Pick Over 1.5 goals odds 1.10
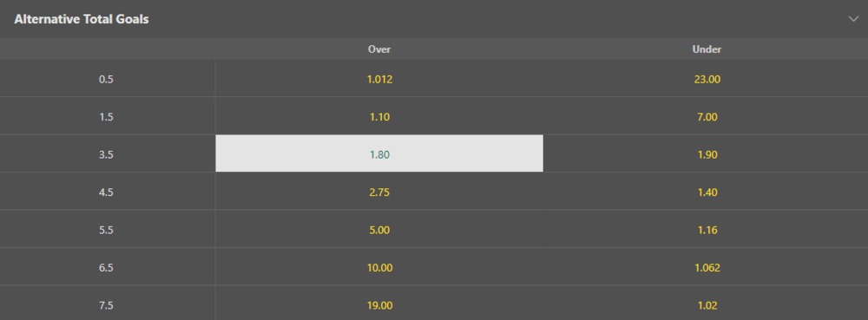868x320 pixels. 379,116
